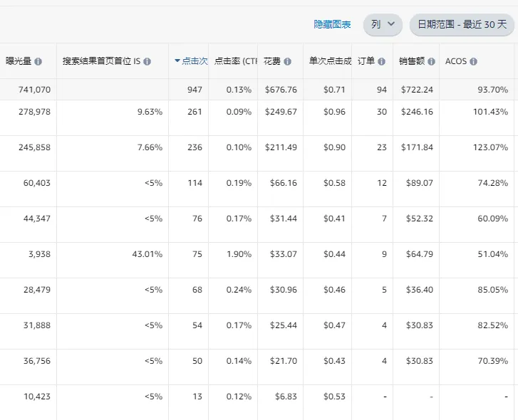Sort by 销售额 column header

tap(412, 61)
